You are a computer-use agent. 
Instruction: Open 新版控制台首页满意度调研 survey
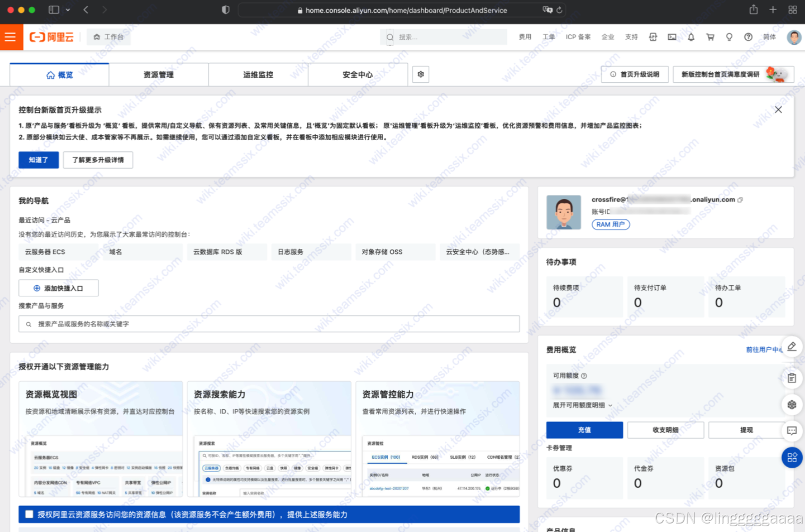coord(733,74)
